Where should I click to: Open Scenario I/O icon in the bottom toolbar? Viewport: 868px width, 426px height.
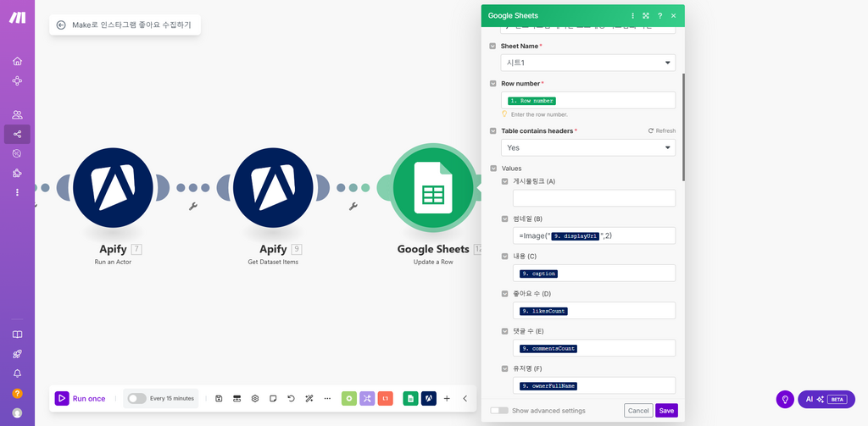pyautogui.click(x=237, y=398)
